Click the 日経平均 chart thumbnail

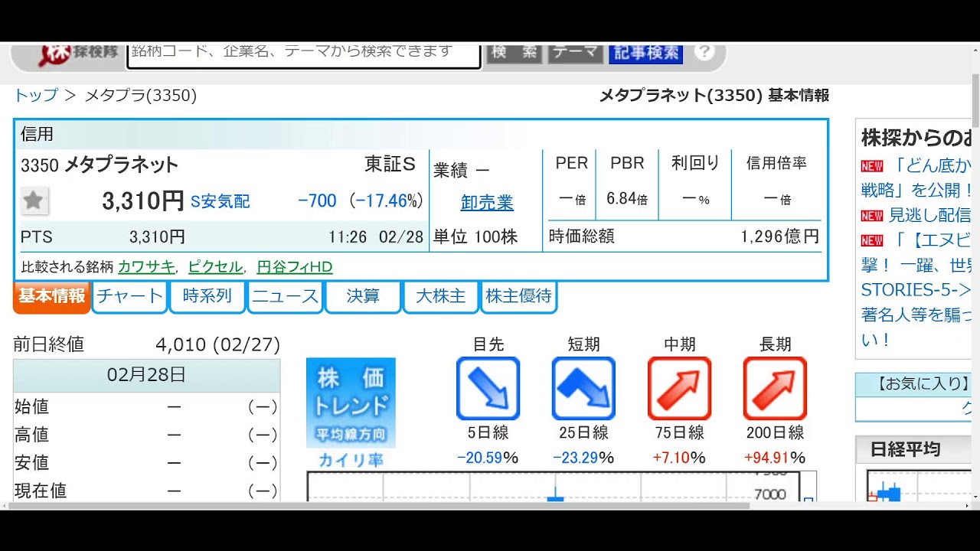click(x=919, y=487)
